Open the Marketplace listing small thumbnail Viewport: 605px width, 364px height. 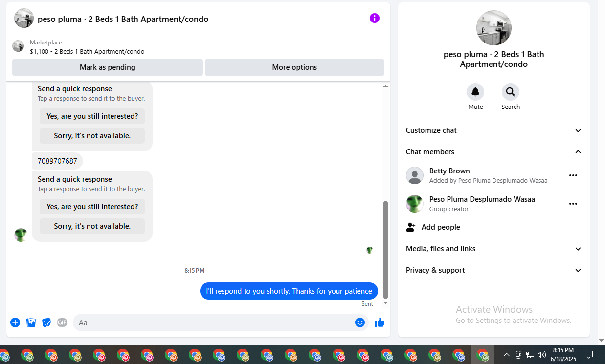point(18,46)
